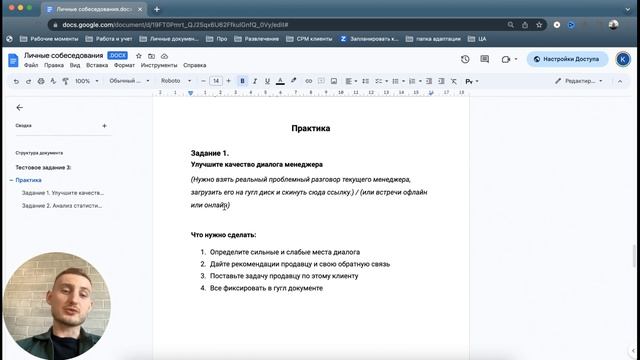
Task: Open the Инструменты menu
Action: [159, 65]
